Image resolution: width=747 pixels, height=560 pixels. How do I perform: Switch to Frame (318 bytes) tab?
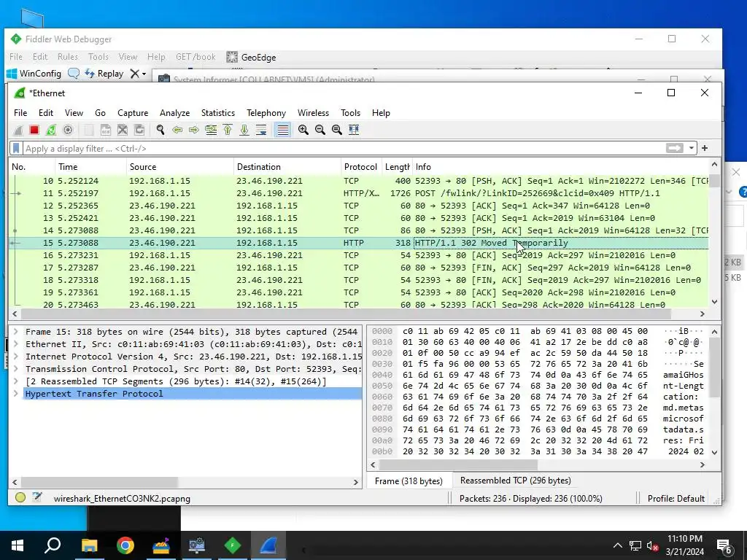pyautogui.click(x=409, y=481)
